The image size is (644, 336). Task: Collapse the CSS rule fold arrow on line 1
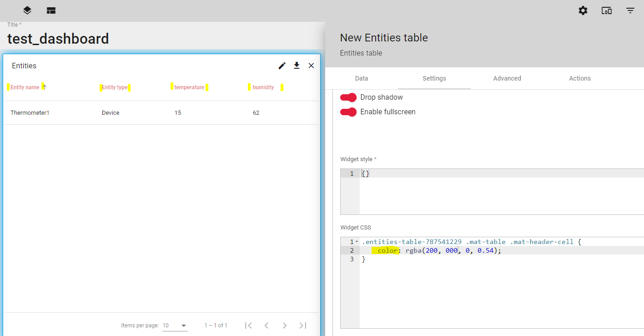[357, 241]
